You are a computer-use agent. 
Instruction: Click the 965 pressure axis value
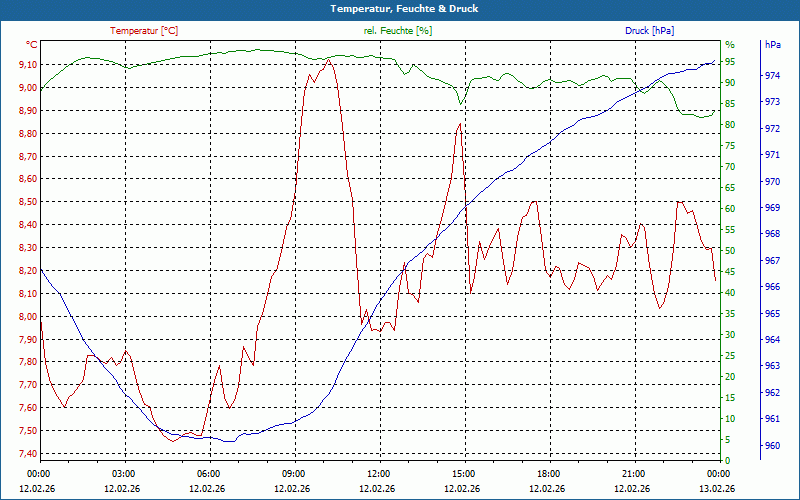tap(773, 313)
